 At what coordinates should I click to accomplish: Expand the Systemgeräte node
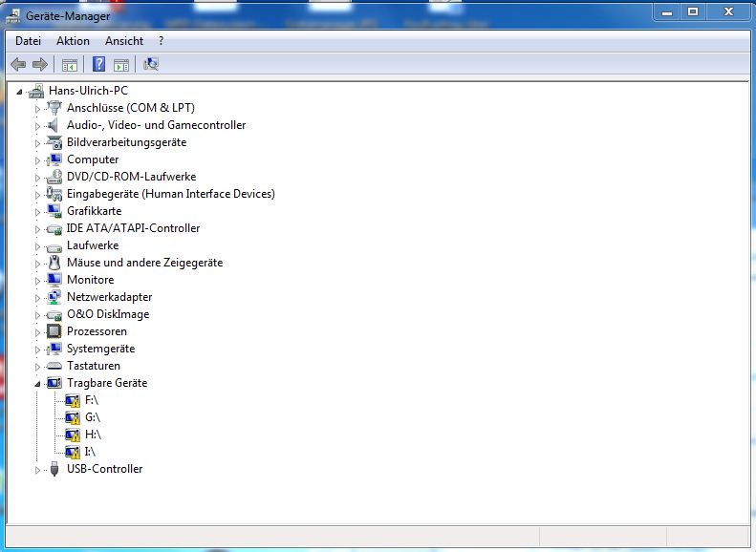coord(37,350)
